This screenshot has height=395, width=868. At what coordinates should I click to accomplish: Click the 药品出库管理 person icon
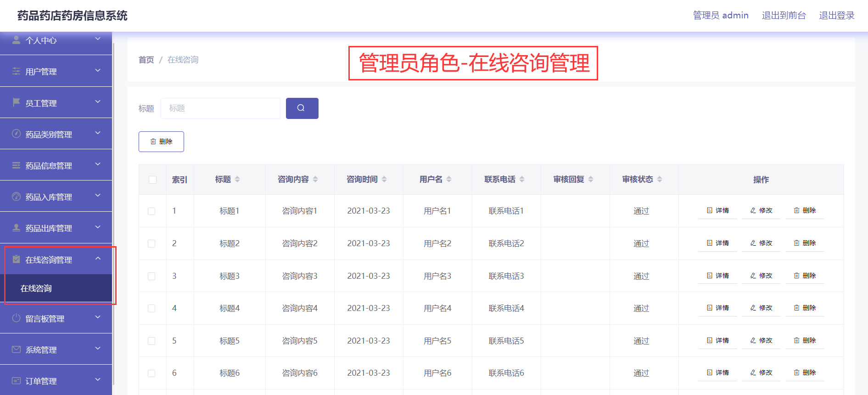pyautogui.click(x=16, y=227)
